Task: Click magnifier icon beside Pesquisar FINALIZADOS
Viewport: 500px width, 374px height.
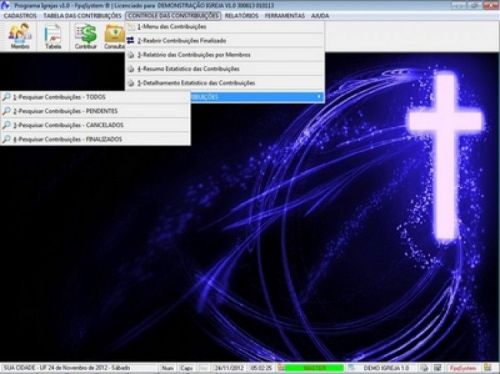Action: [6, 139]
